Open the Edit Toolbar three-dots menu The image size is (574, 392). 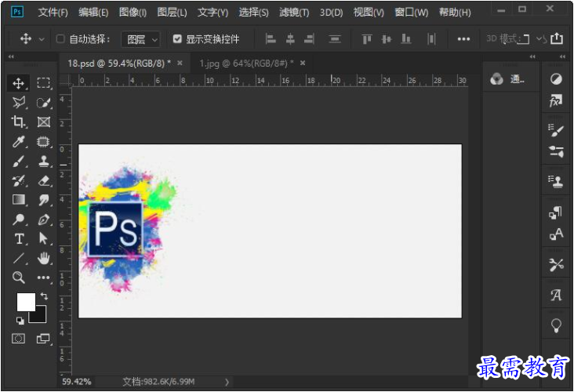click(44, 278)
